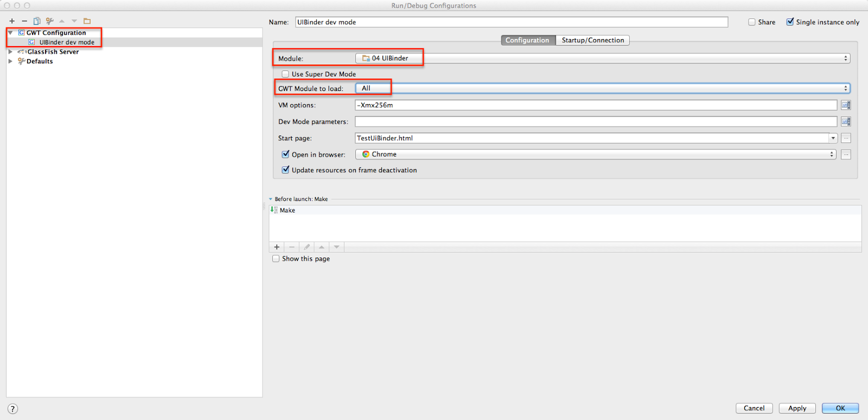
Task: Select the GWT Configuration tree label
Action: tap(56, 33)
